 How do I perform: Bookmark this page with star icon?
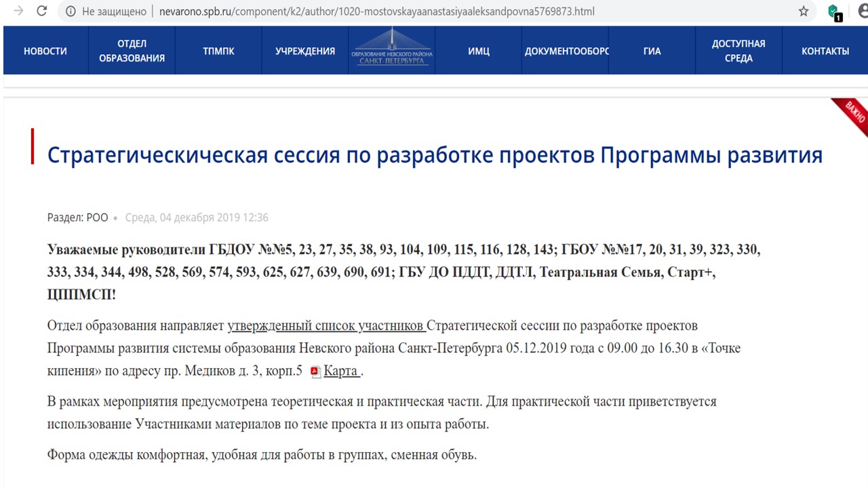click(804, 12)
